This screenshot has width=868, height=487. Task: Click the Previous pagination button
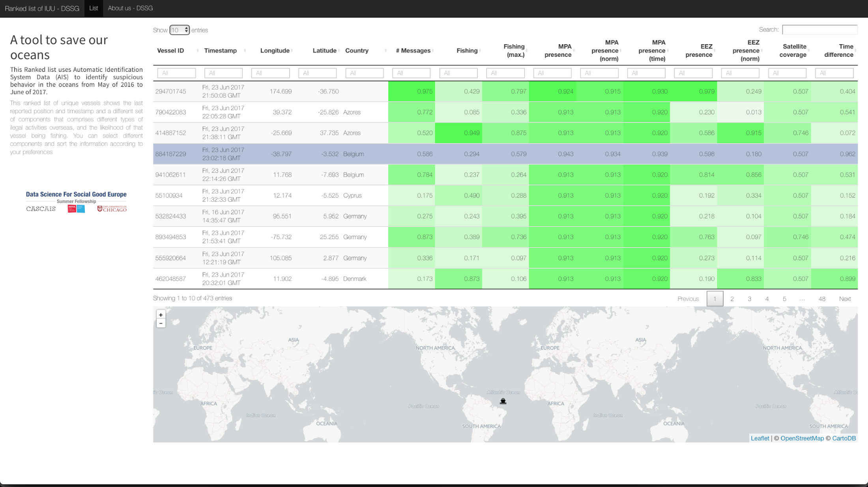tap(688, 299)
